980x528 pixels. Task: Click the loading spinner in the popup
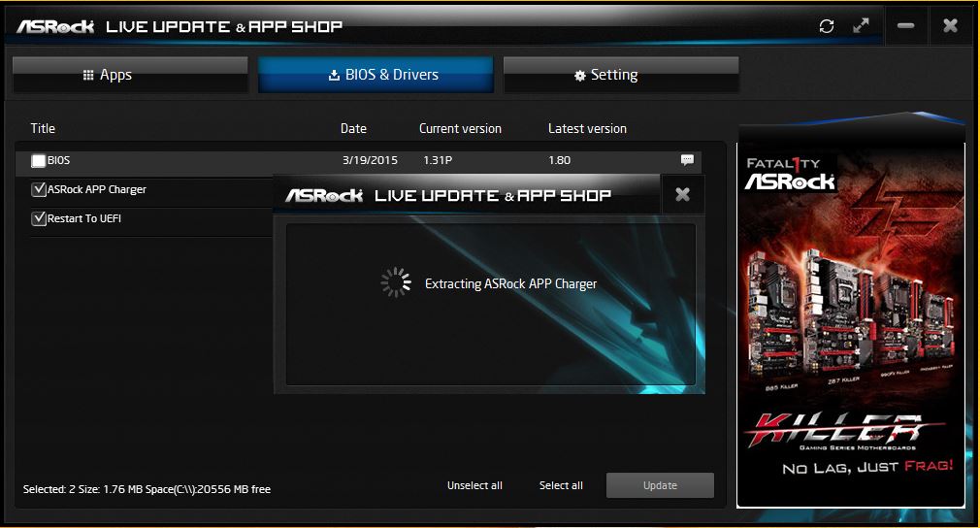396,282
